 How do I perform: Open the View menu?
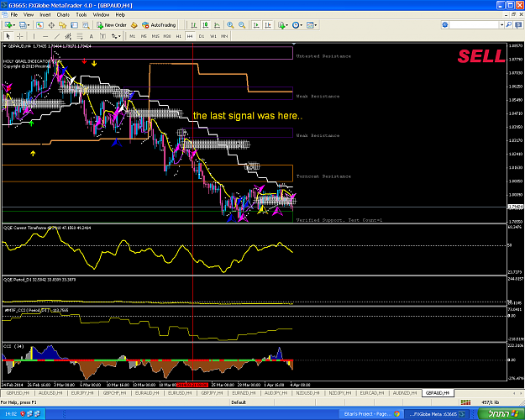click(x=29, y=15)
